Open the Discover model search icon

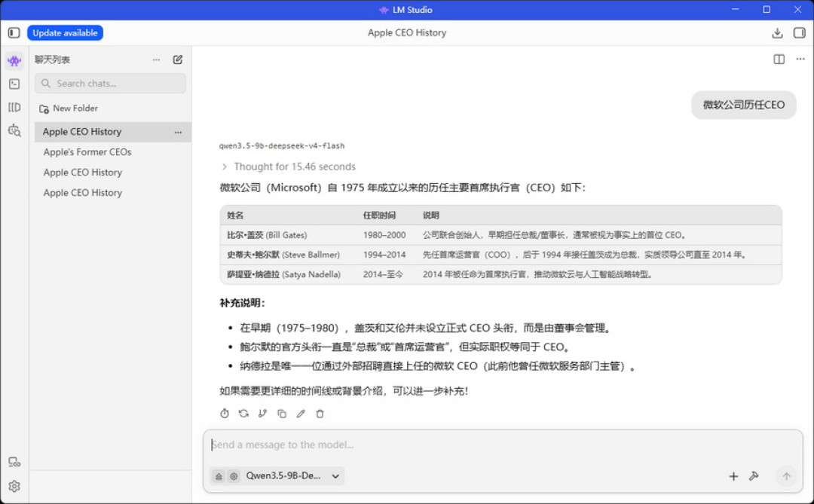pos(14,130)
